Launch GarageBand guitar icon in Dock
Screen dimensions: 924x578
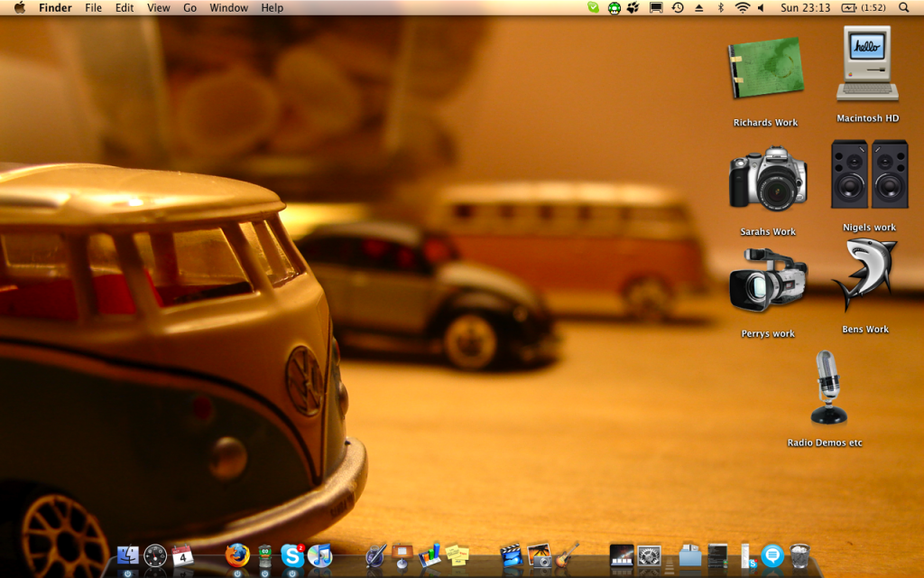[567, 555]
